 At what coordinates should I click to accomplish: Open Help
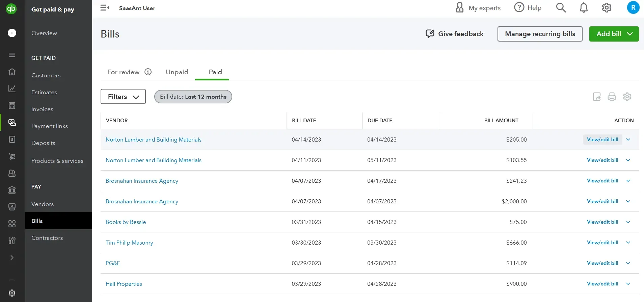(x=528, y=7)
